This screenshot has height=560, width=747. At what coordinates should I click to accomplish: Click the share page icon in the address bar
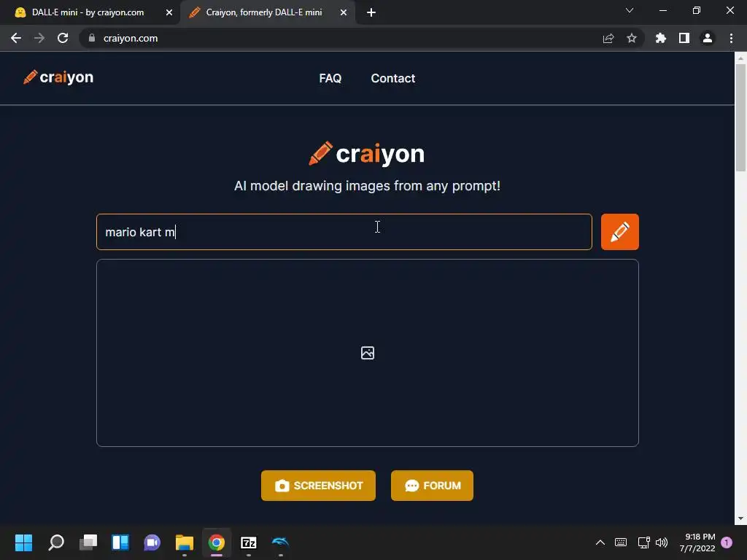pos(608,38)
